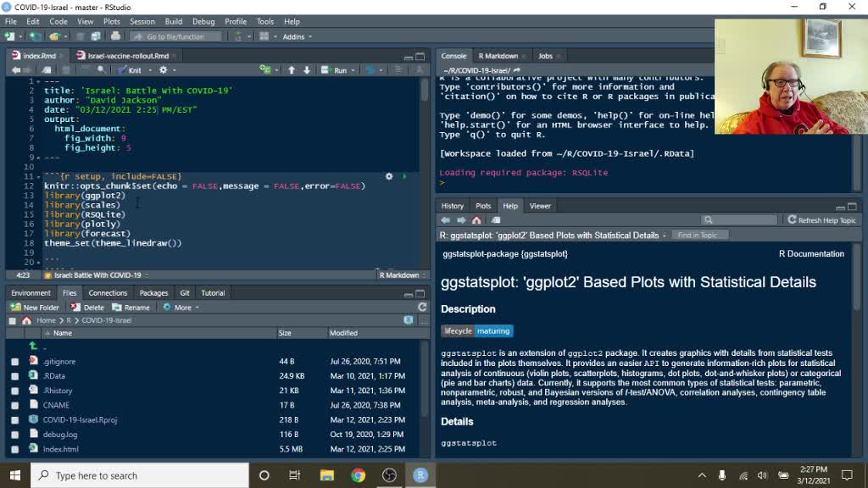Click the Find/Replace magnifier in editor

coord(102,70)
